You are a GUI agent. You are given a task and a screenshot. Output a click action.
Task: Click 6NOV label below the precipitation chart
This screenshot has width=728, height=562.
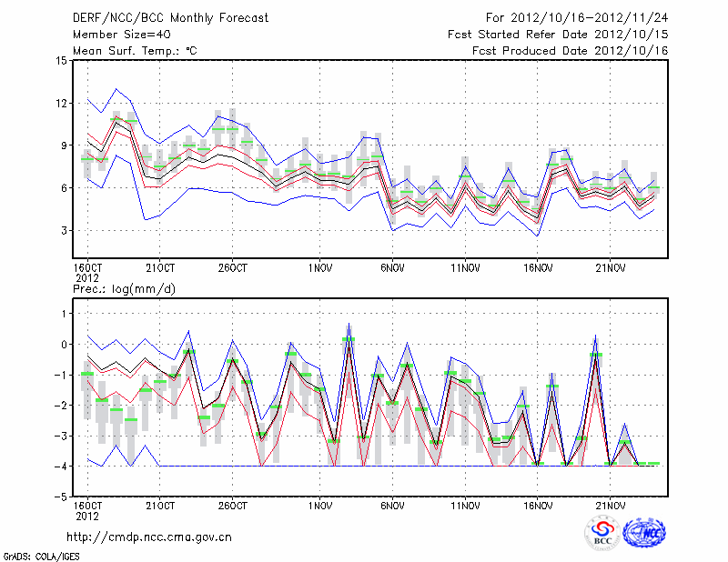point(392,506)
